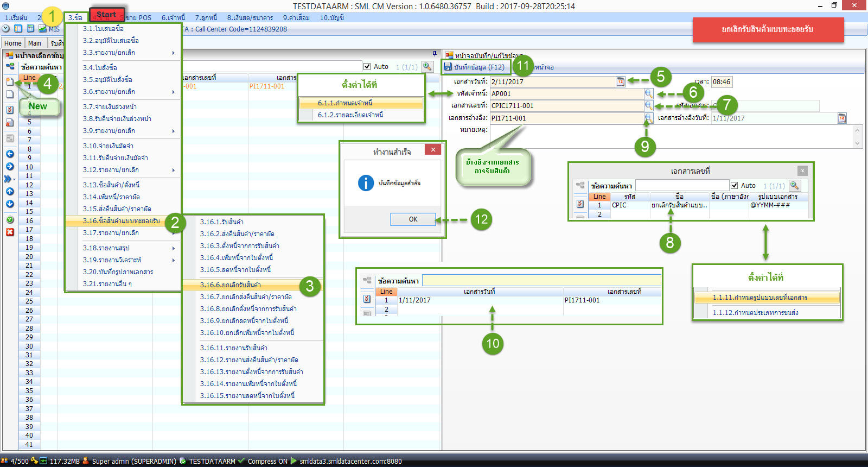
Task: Expand submenu arrow of 3.12.รายงาน/ยกเลิก
Action: point(174,170)
